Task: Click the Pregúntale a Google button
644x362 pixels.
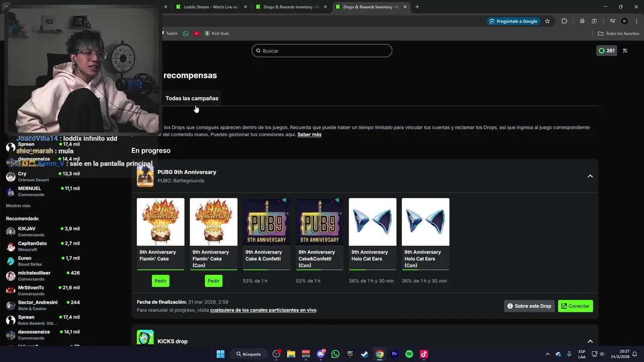Action: [x=513, y=21]
